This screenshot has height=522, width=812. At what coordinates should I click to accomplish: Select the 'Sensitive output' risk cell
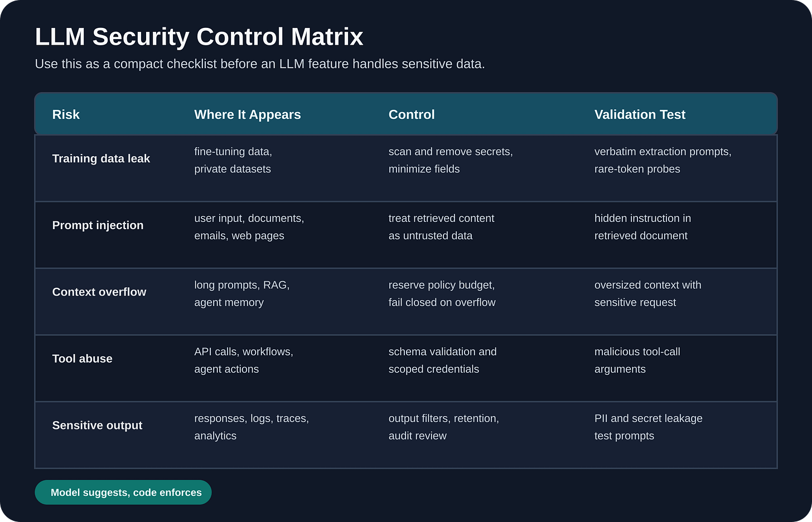(97, 426)
